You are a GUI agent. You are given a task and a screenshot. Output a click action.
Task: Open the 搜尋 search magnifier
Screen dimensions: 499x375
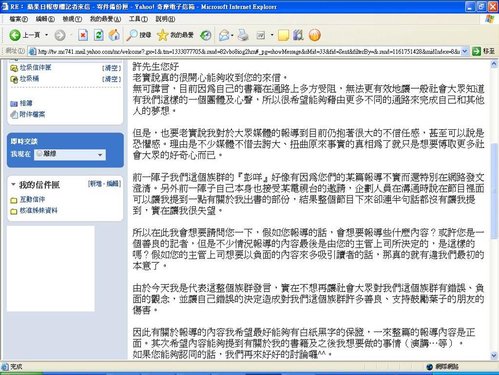point(139,35)
